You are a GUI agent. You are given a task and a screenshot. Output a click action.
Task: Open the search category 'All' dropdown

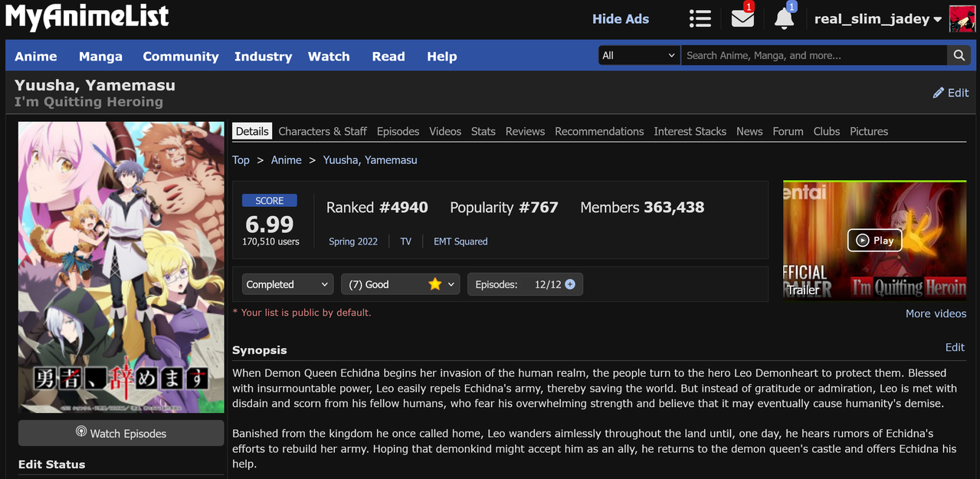(639, 55)
